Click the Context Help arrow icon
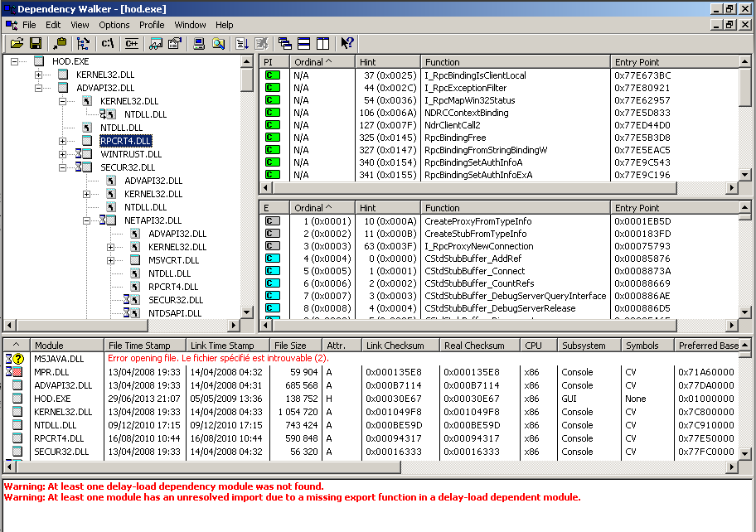756x532 pixels. [x=347, y=43]
